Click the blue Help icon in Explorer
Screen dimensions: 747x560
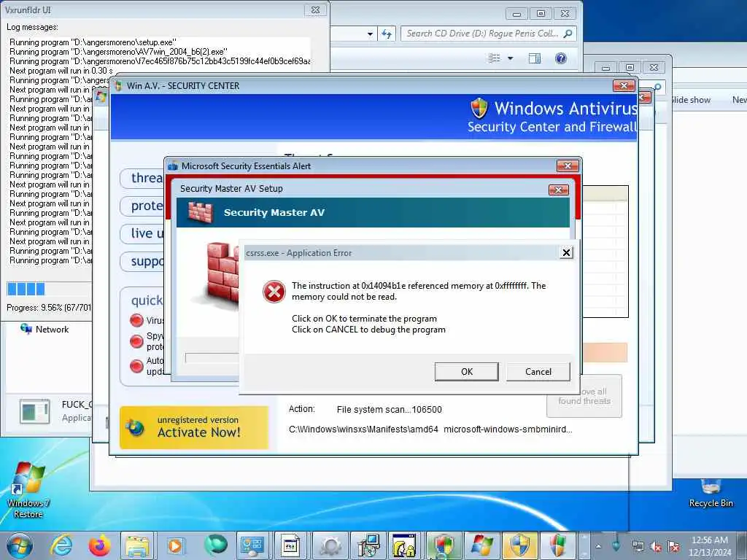pyautogui.click(x=561, y=58)
